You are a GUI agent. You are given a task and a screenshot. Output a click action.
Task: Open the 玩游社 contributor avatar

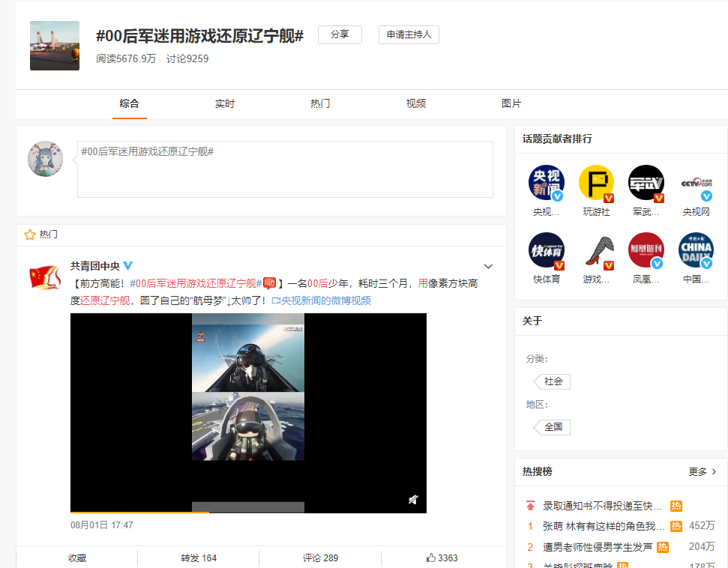(x=597, y=183)
